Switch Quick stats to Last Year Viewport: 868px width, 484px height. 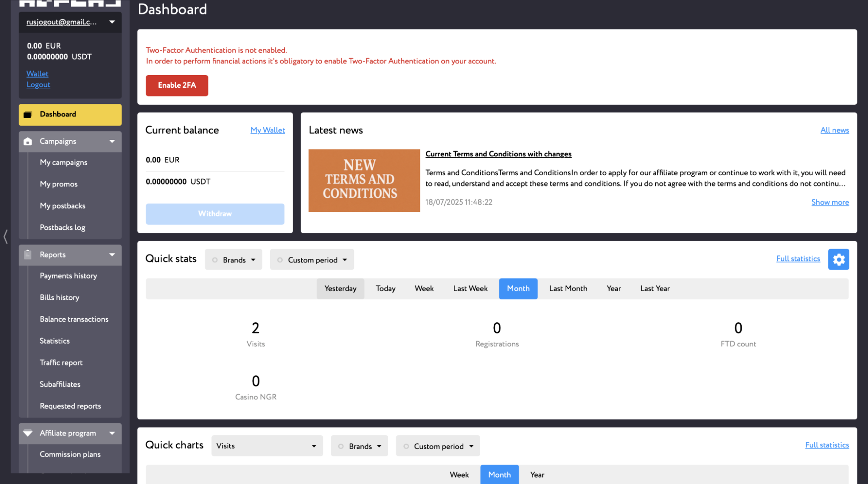pos(655,288)
